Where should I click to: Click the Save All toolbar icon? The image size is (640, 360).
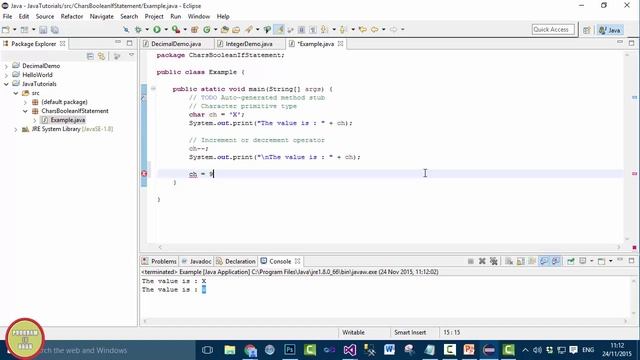(x=54, y=29)
